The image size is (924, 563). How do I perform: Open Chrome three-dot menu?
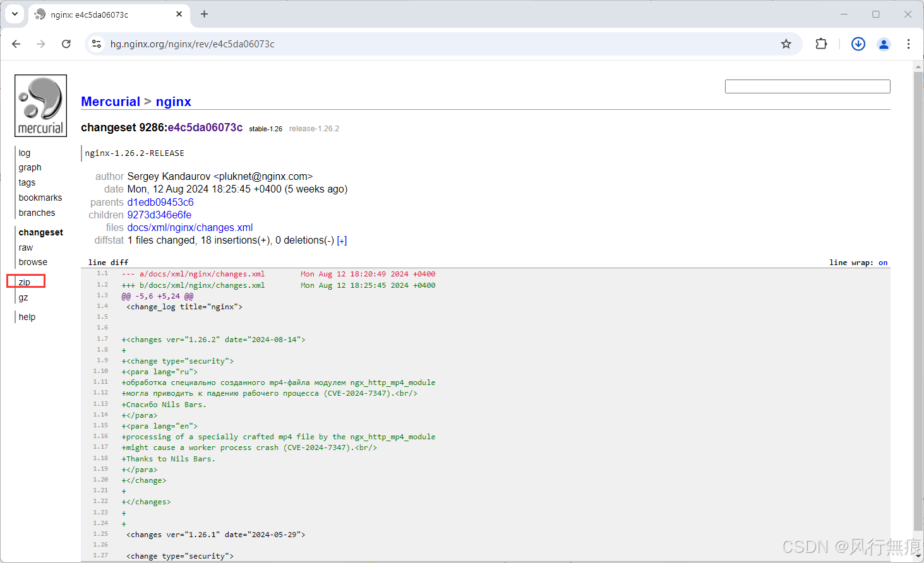tap(908, 44)
